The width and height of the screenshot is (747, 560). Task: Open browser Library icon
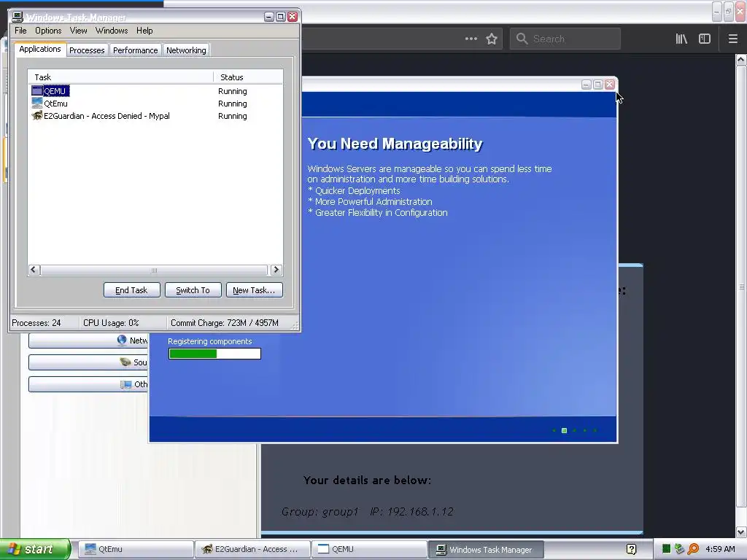(x=681, y=39)
